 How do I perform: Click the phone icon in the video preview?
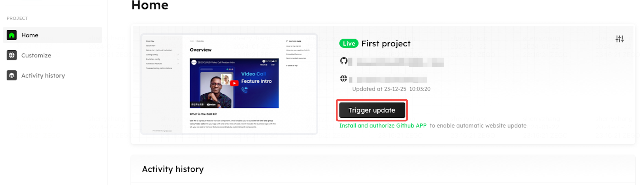244,90
